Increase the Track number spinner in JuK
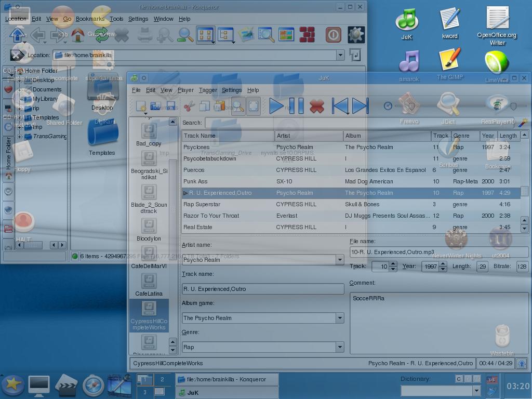The image size is (532, 399). [x=393, y=263]
